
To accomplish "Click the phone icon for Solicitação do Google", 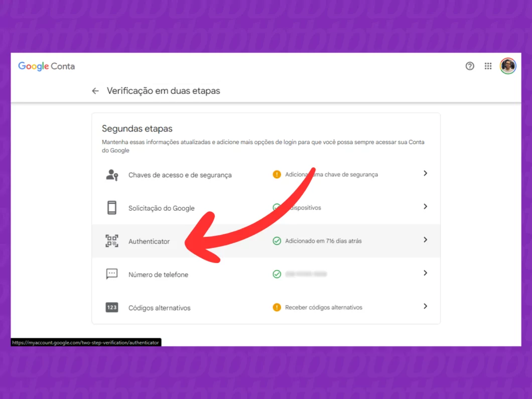I will [x=112, y=208].
